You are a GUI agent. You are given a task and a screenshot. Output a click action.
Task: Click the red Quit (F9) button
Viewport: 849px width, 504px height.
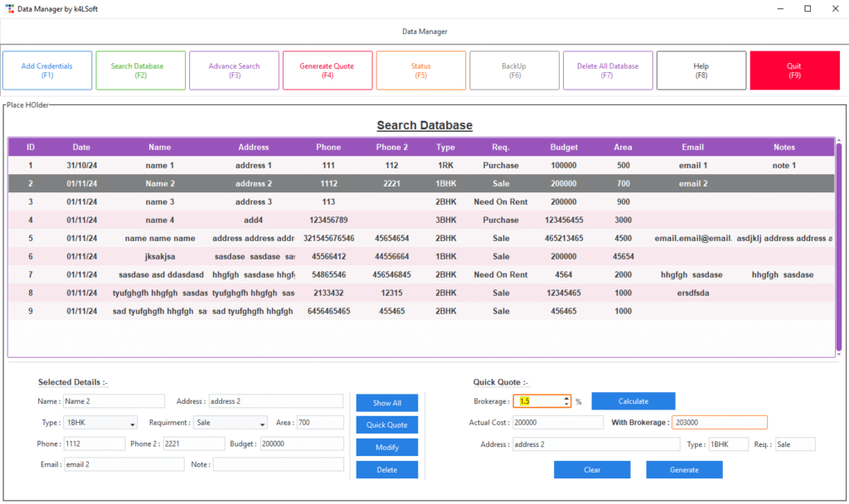click(793, 70)
